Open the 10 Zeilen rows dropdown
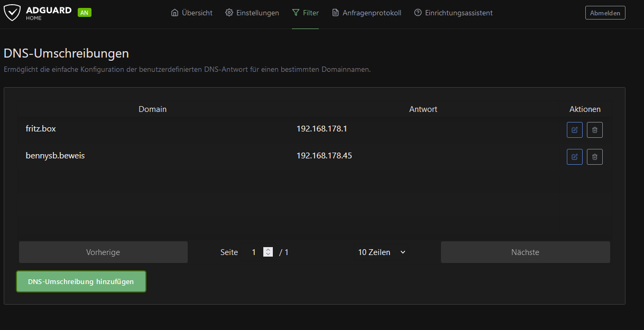Image resolution: width=644 pixels, height=330 pixels. click(382, 252)
